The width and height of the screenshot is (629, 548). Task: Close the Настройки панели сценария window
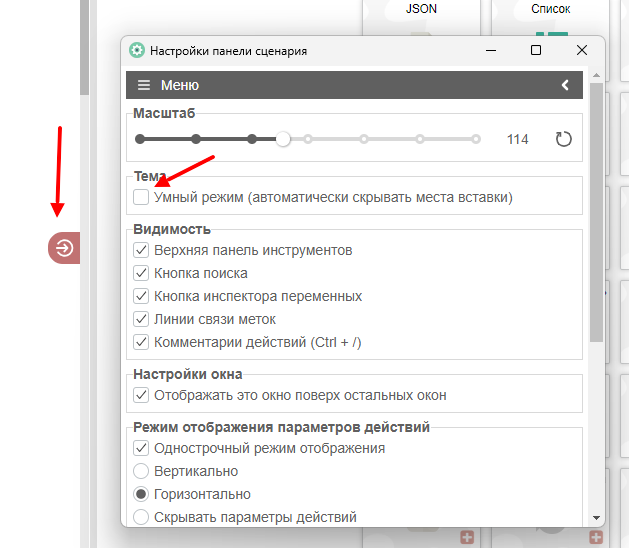582,51
